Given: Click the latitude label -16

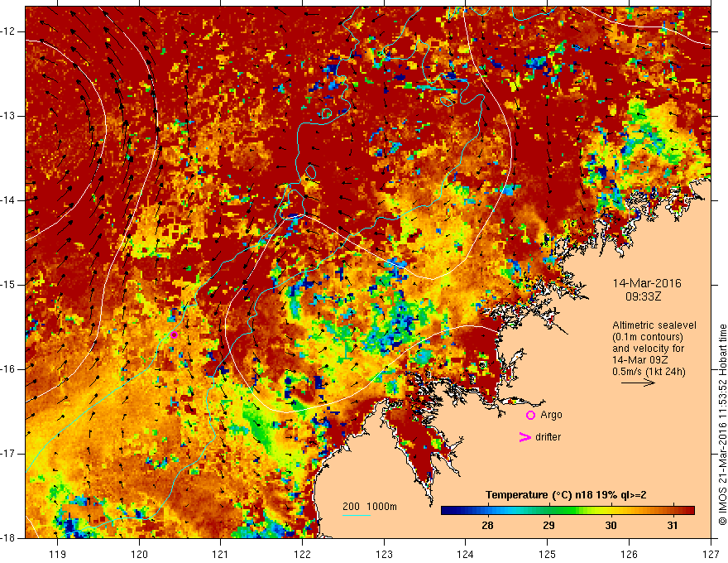Looking at the screenshot, I should point(7,369).
